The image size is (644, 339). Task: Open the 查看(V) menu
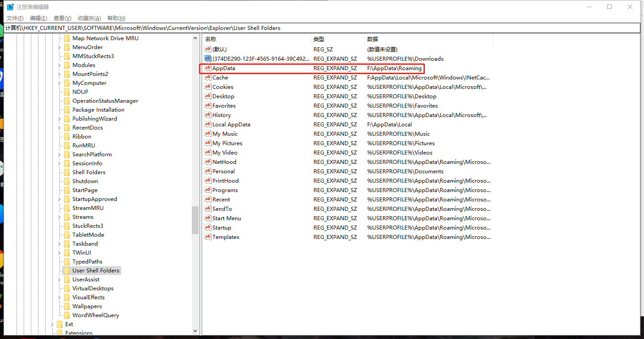click(x=62, y=18)
